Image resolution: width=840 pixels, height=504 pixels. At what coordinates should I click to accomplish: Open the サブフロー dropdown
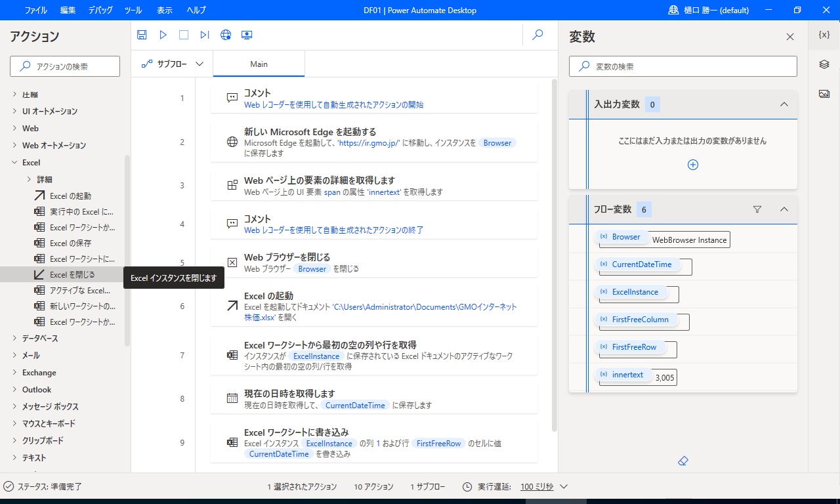pos(172,64)
